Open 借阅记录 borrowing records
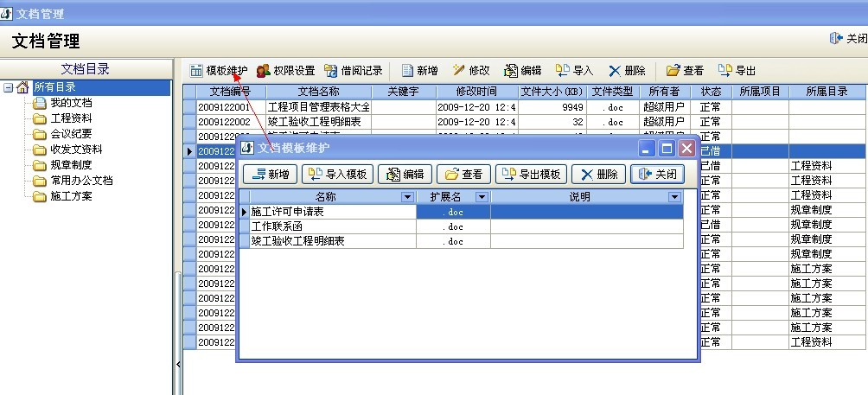Image resolution: width=868 pixels, height=395 pixels. [353, 71]
